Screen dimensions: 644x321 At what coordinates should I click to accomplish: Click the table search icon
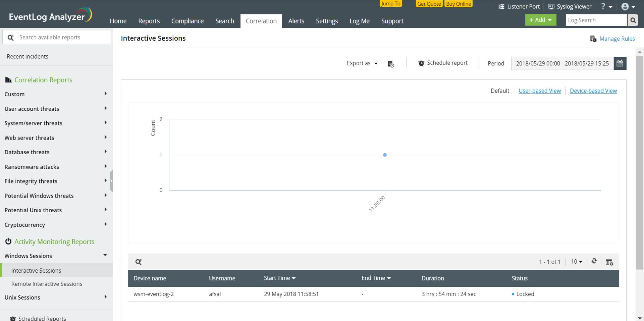click(x=138, y=262)
